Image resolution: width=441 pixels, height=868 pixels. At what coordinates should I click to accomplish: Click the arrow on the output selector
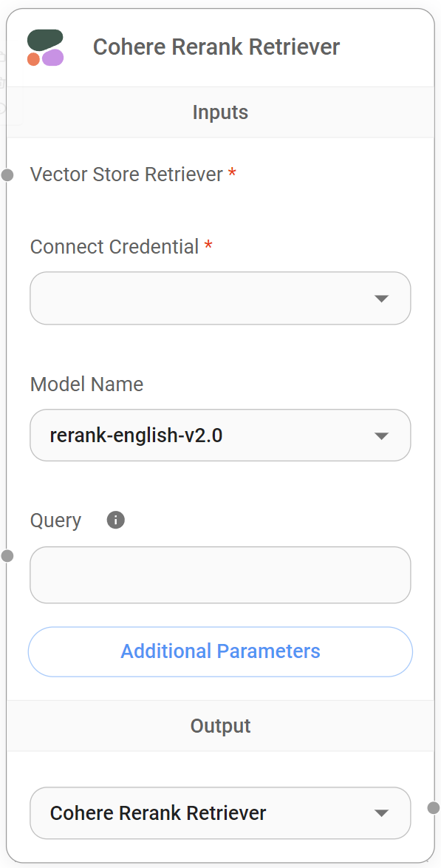382,813
